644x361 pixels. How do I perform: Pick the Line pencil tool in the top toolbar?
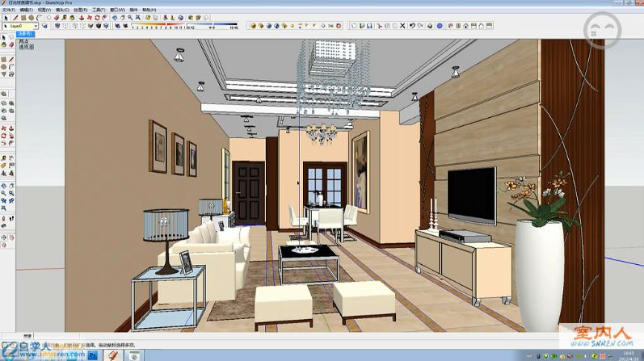pyautogui.click(x=15, y=18)
